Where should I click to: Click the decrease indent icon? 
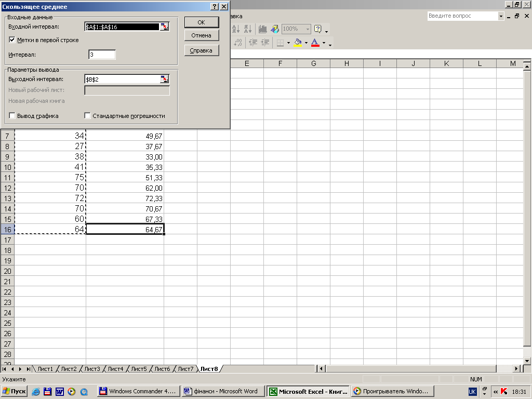[253, 43]
